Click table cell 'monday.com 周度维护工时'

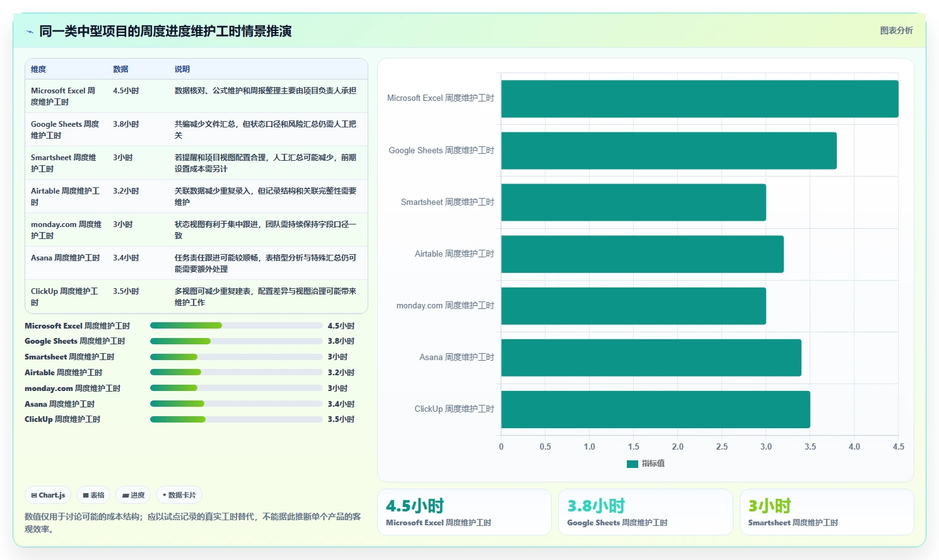66,230
